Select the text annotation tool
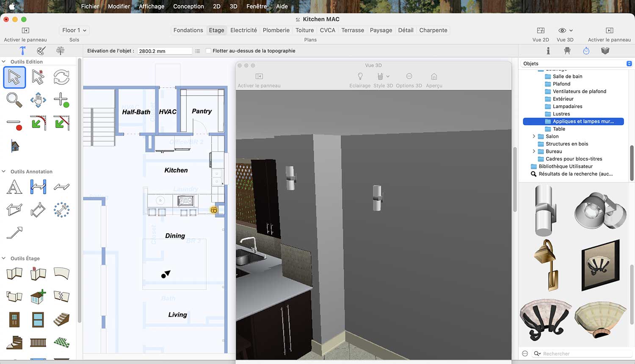The image size is (635, 364). click(14, 187)
